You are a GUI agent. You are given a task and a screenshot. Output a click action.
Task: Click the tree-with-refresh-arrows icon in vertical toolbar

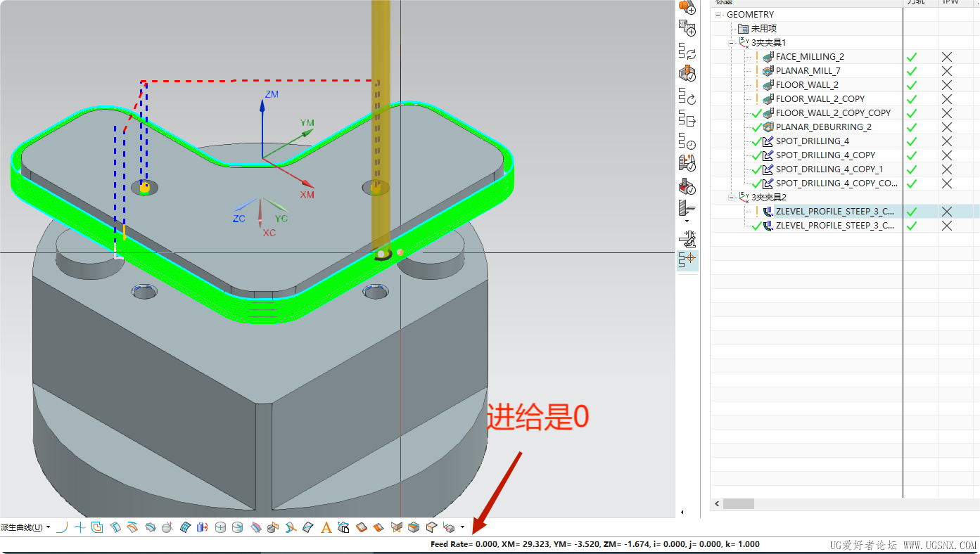pos(687,51)
